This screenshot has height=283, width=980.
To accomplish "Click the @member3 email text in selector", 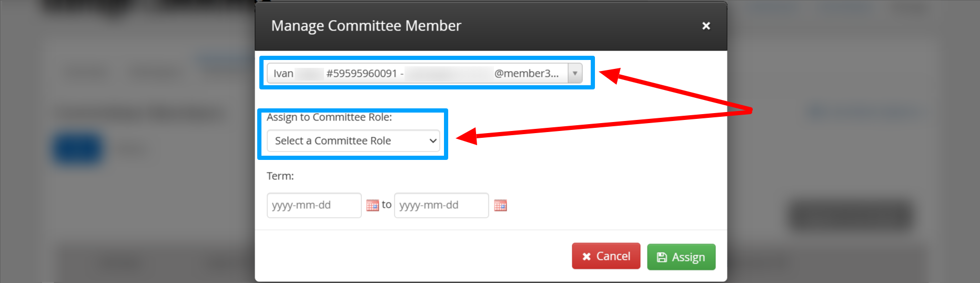I will point(527,74).
